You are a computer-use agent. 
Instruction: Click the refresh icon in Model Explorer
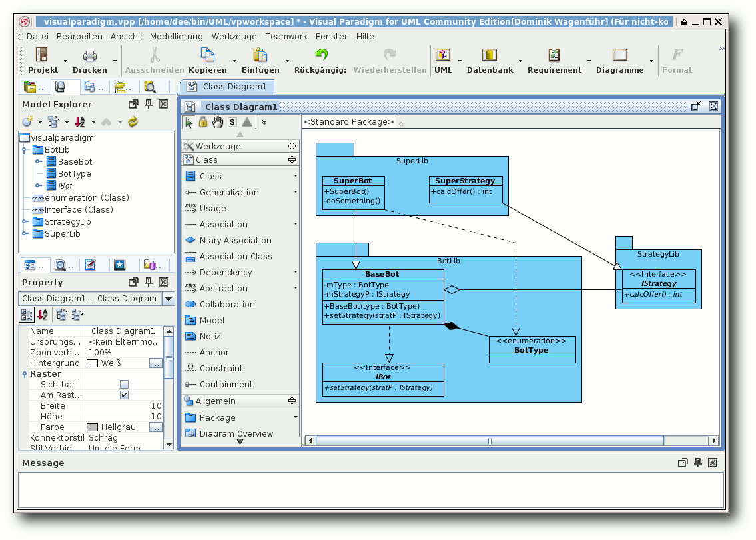pyautogui.click(x=133, y=122)
